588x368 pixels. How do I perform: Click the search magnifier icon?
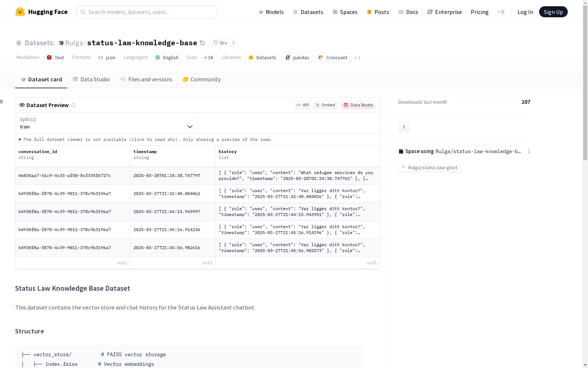pos(83,12)
